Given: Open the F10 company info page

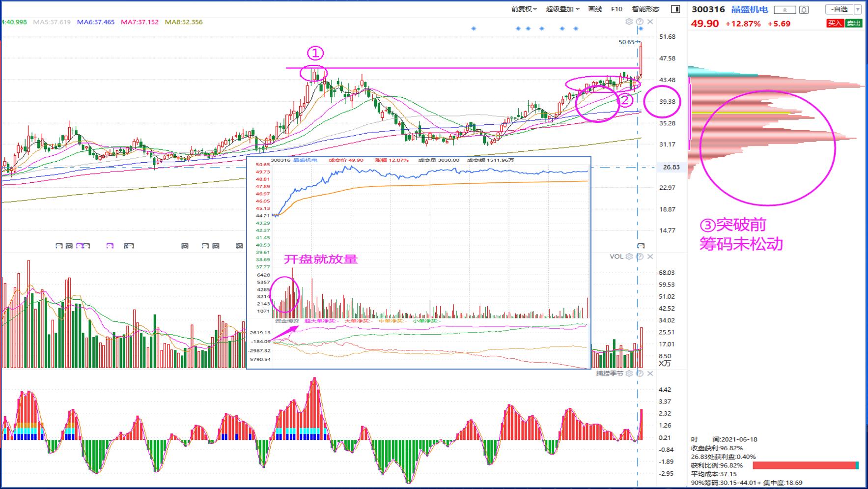Looking at the screenshot, I should coord(616,9).
